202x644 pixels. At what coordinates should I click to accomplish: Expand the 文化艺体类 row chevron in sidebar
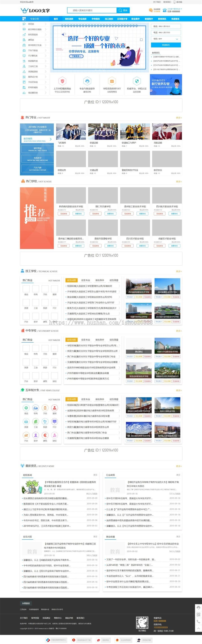point(45,82)
